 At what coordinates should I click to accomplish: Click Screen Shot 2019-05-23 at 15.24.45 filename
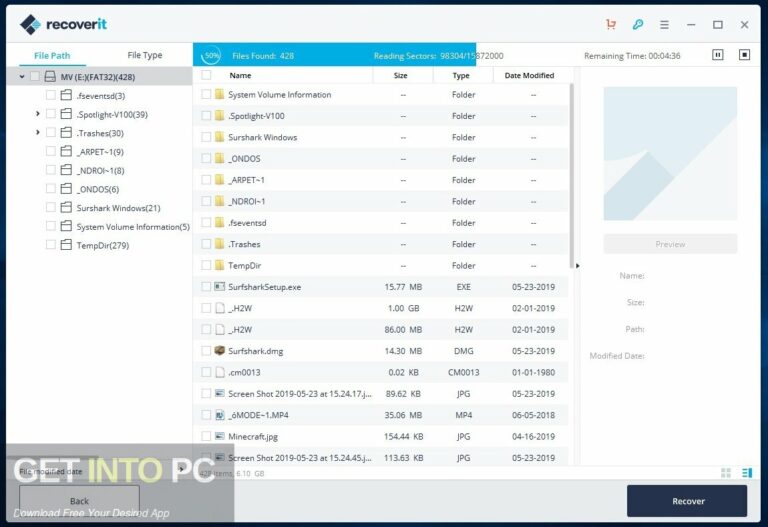tap(300, 457)
